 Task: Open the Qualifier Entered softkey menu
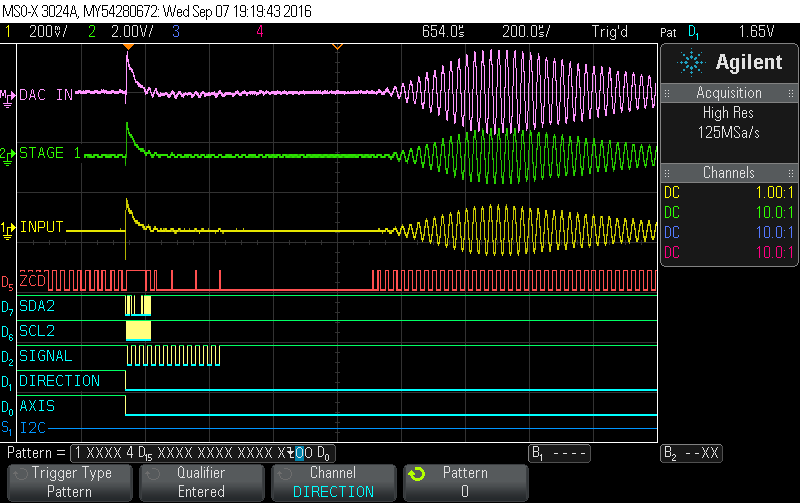tap(201, 482)
